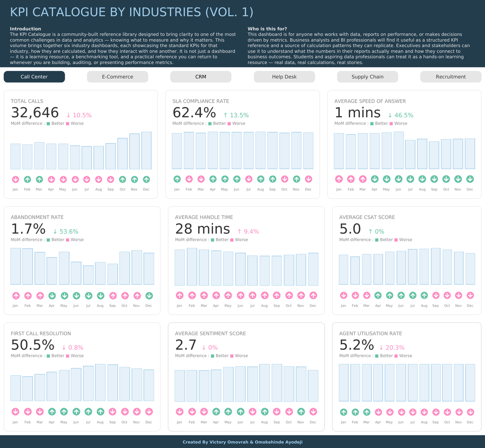The width and height of the screenshot is (485, 448).
Task: Click First Call Resolution April up-arrow icon
Action: (52, 412)
